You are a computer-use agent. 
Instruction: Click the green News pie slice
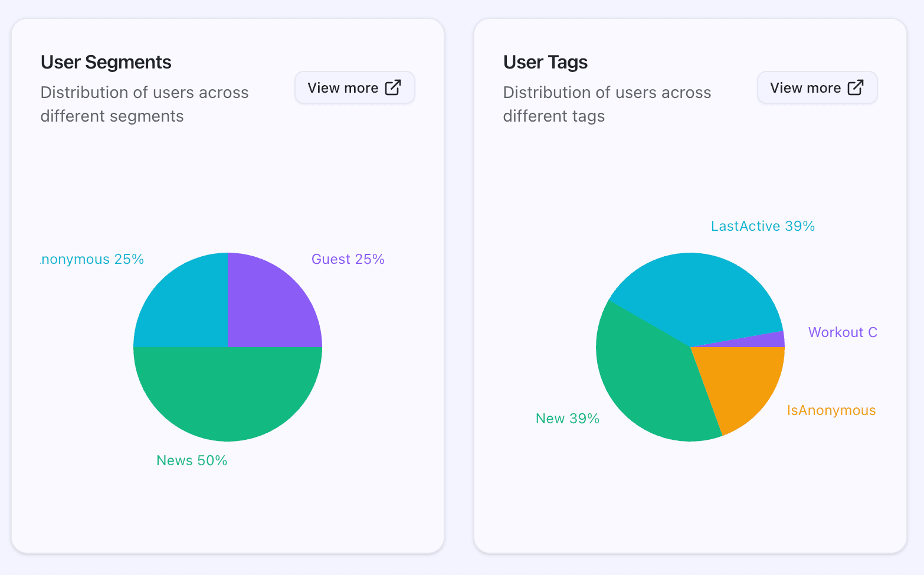[228, 396]
